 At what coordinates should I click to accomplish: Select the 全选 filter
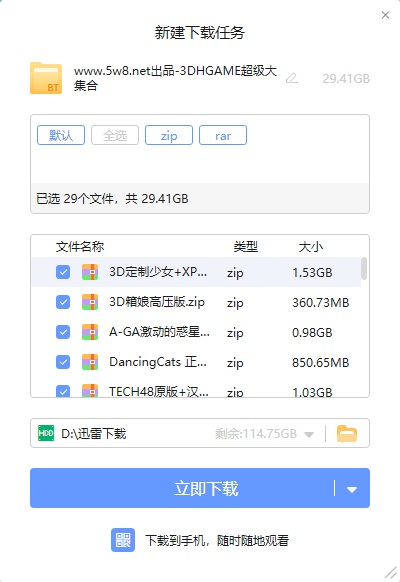[x=115, y=135]
